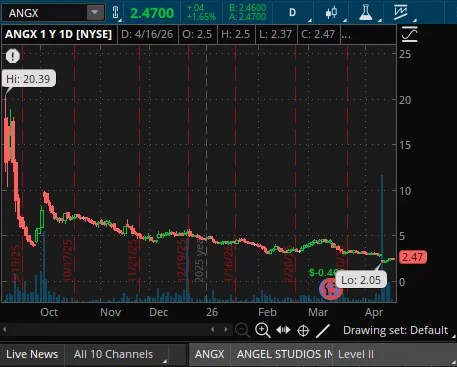Open the ANGX symbol dropdown arrow

95,13
